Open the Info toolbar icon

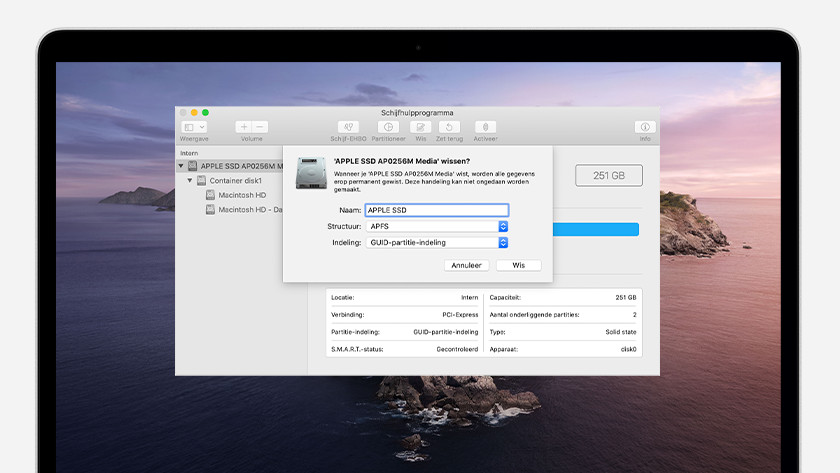[x=645, y=127]
